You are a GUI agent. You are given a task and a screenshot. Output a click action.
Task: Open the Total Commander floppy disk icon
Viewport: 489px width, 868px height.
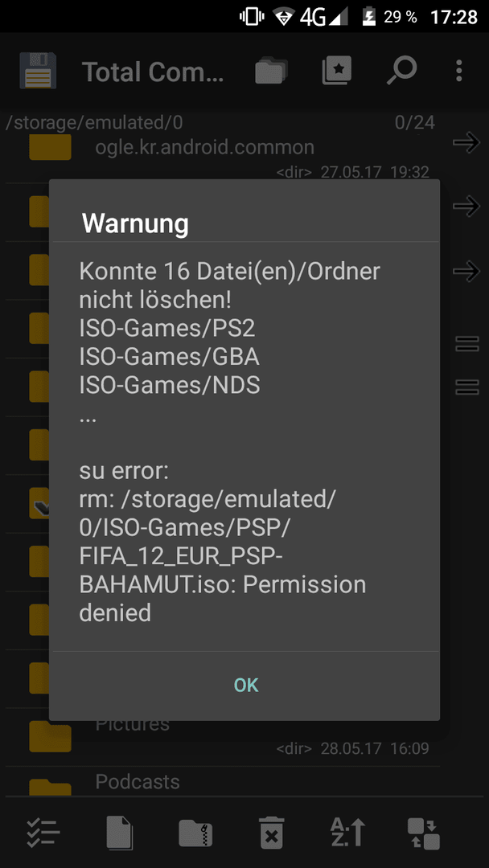point(38,71)
